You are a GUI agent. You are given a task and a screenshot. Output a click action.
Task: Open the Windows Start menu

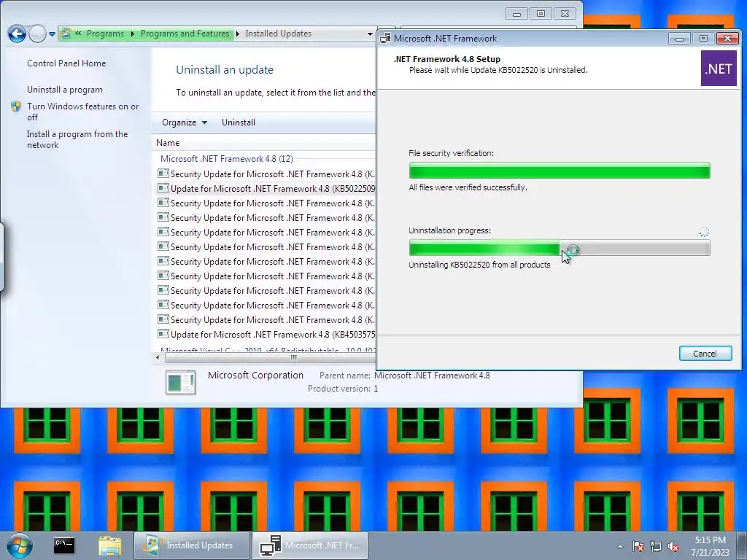pos(20,545)
